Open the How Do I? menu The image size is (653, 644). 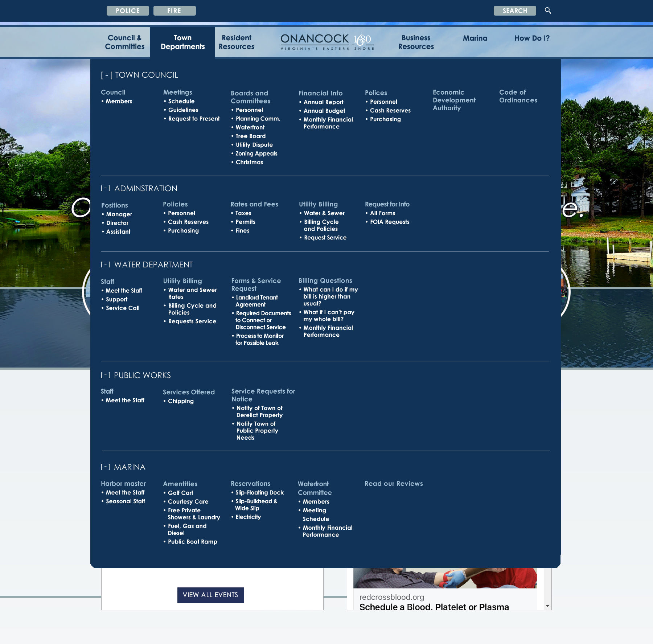tap(532, 38)
